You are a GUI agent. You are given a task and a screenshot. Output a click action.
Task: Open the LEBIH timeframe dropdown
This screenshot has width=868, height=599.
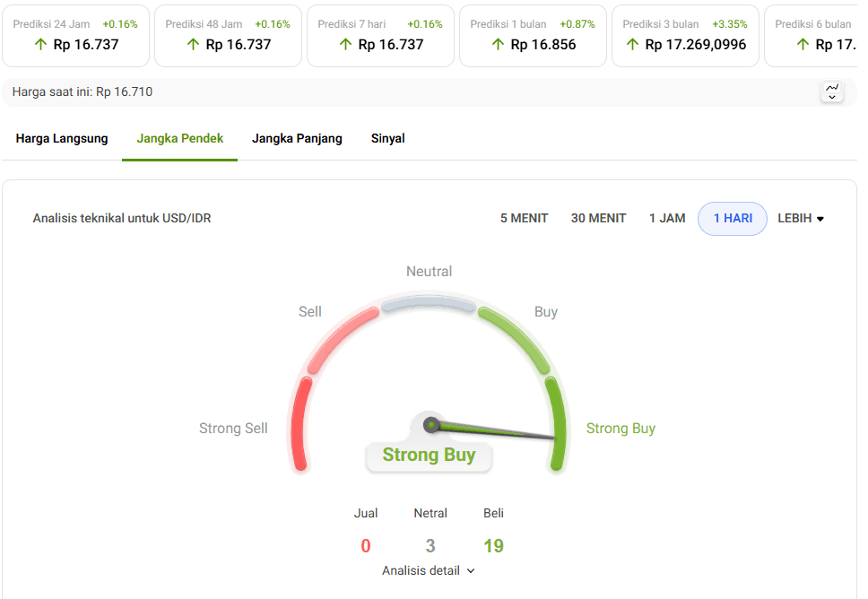800,218
